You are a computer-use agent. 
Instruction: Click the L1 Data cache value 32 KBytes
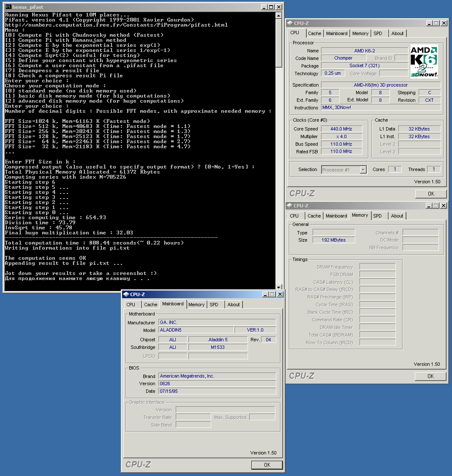click(x=419, y=129)
